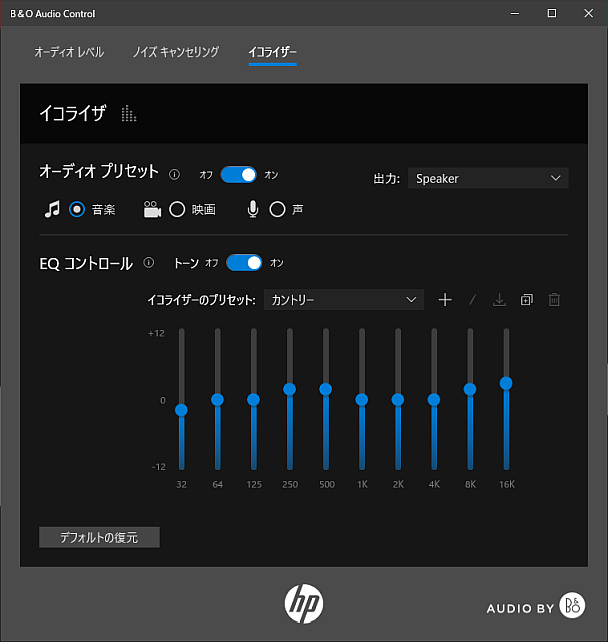
Task: Select the 映画 radio button
Action: (x=177, y=209)
